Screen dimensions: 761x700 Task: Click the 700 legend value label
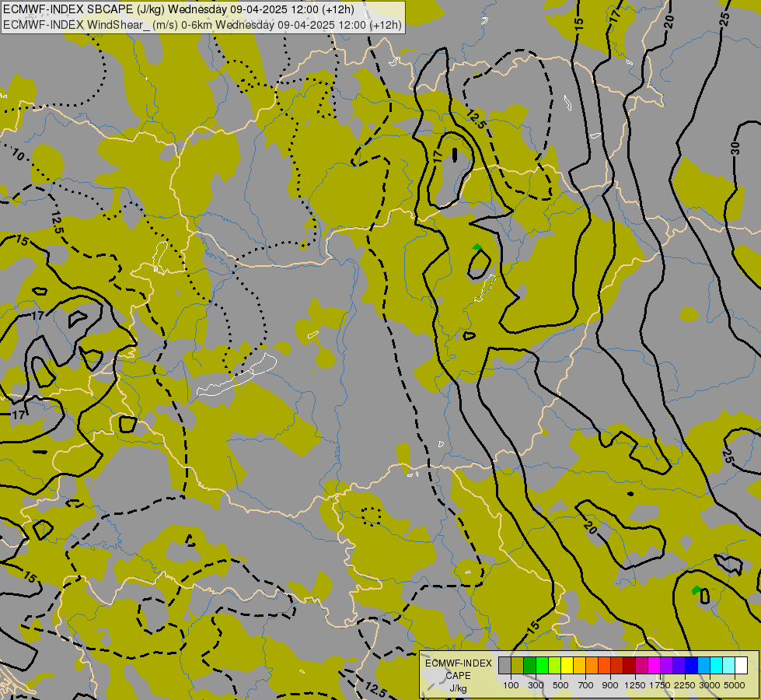point(586,685)
